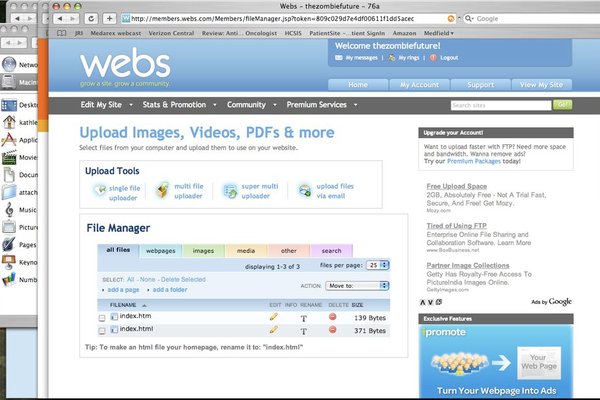Click the My Account button
600x400 pixels.
[x=417, y=85]
